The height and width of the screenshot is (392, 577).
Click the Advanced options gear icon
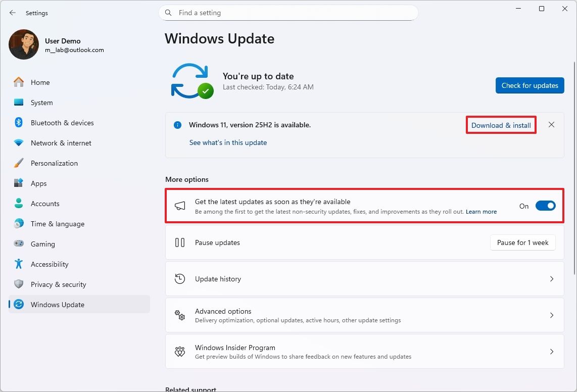point(180,315)
